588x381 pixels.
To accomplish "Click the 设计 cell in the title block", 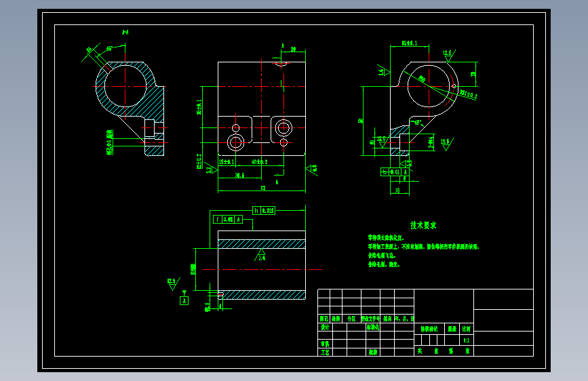I will click(325, 327).
